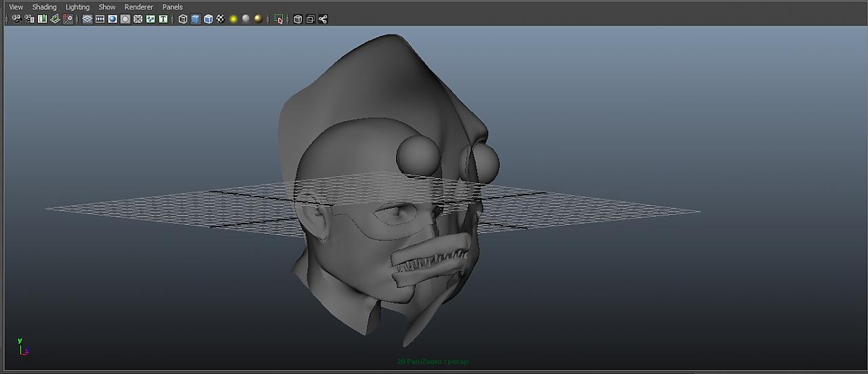The height and width of the screenshot is (374, 868).
Task: Open the Lighting menu
Action: click(77, 7)
